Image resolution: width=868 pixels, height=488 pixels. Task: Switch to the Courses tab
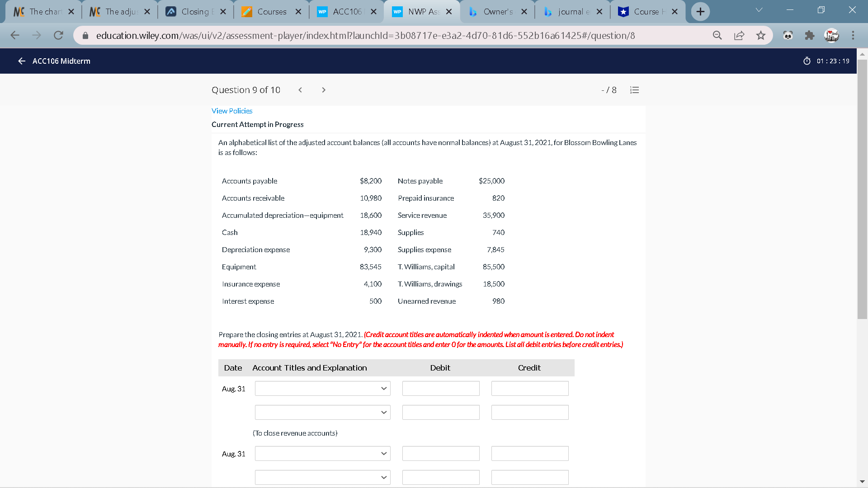point(271,12)
